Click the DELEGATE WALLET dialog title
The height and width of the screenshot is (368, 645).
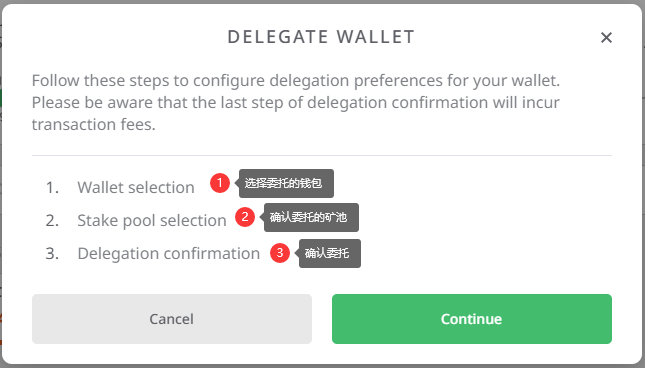coord(321,37)
